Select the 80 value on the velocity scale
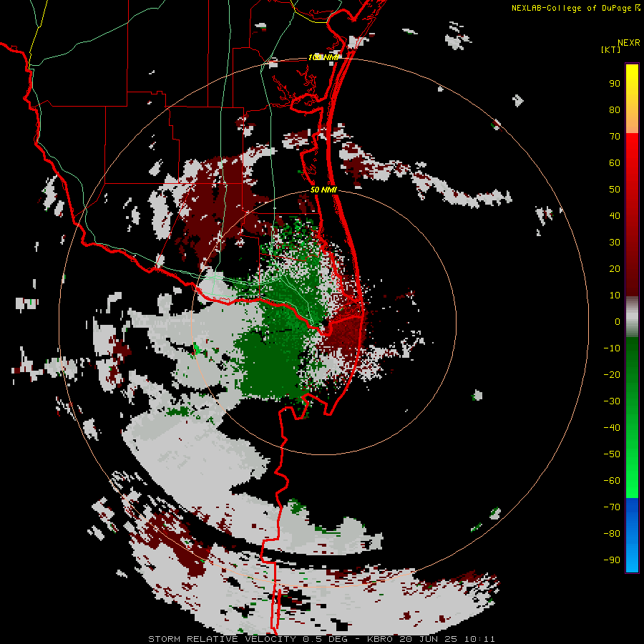The image size is (644, 644). point(615,110)
